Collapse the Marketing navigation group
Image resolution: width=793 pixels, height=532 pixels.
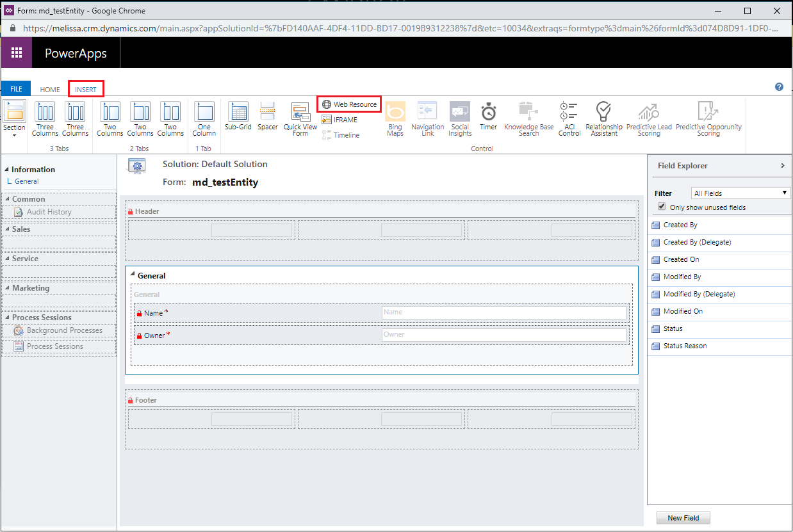click(x=7, y=288)
